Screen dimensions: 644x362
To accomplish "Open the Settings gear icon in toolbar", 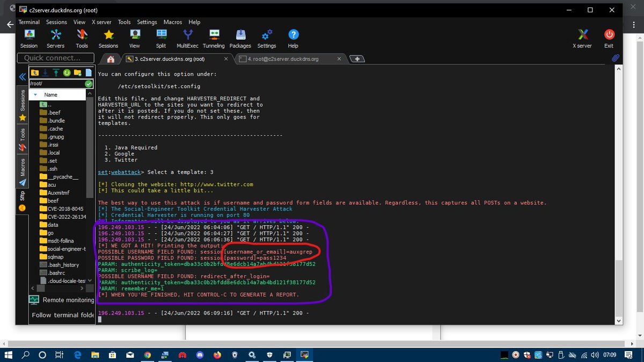I will pos(267,39).
